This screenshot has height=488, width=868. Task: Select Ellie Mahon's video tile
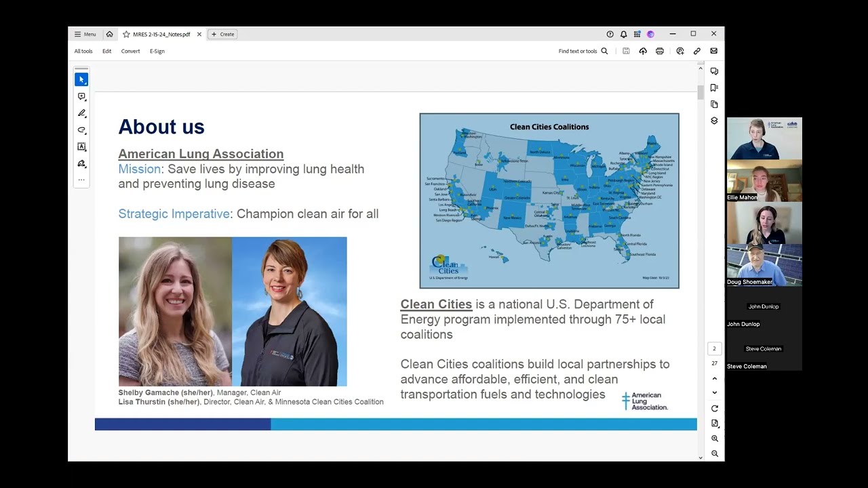click(x=764, y=180)
